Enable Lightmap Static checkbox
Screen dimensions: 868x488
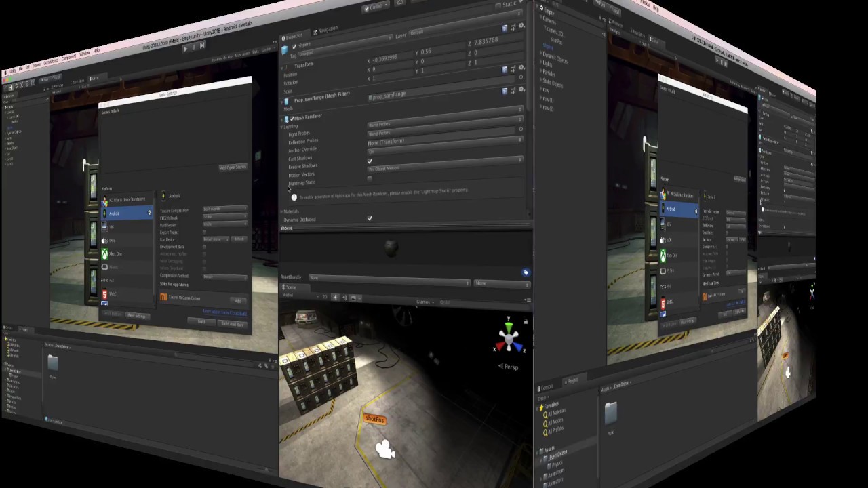(x=370, y=178)
